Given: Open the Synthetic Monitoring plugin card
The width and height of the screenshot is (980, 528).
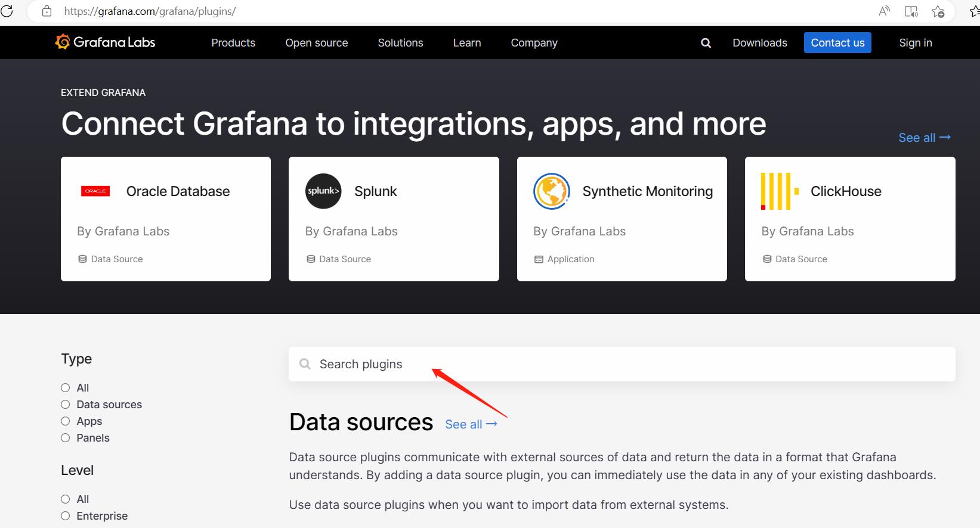Looking at the screenshot, I should click(x=622, y=219).
